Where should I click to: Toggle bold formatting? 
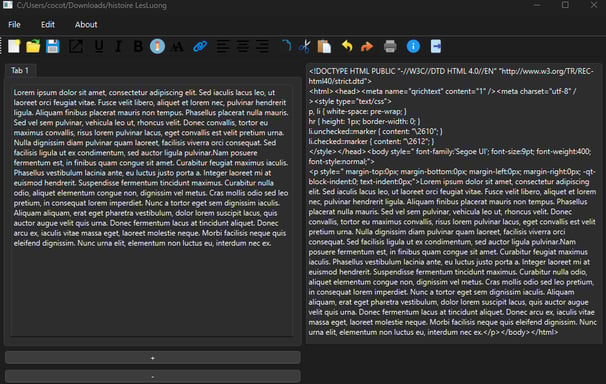138,46
